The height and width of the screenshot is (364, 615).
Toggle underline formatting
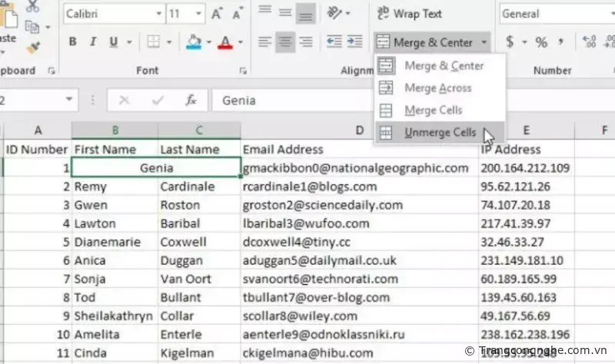click(114, 42)
